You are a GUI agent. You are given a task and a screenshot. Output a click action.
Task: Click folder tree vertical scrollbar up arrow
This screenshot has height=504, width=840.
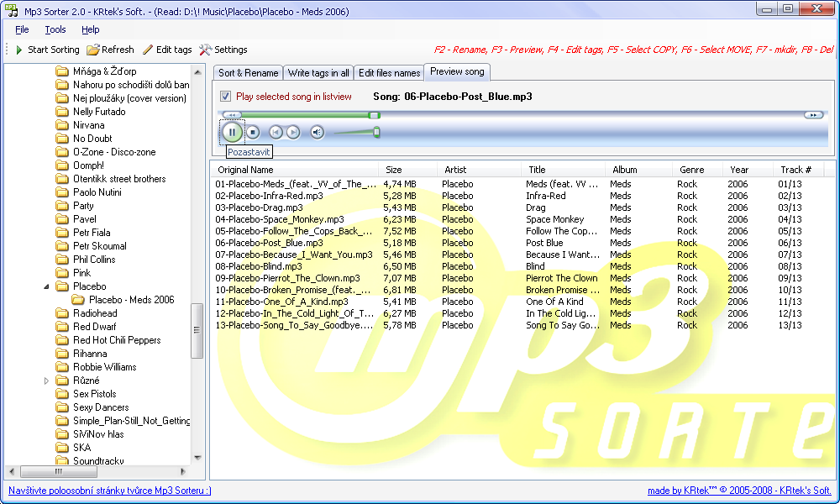[197, 71]
